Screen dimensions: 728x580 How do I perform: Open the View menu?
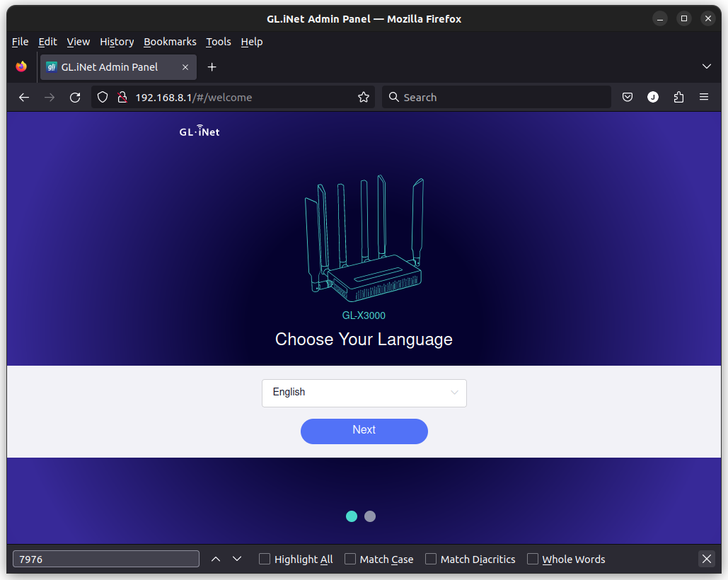[x=78, y=42]
